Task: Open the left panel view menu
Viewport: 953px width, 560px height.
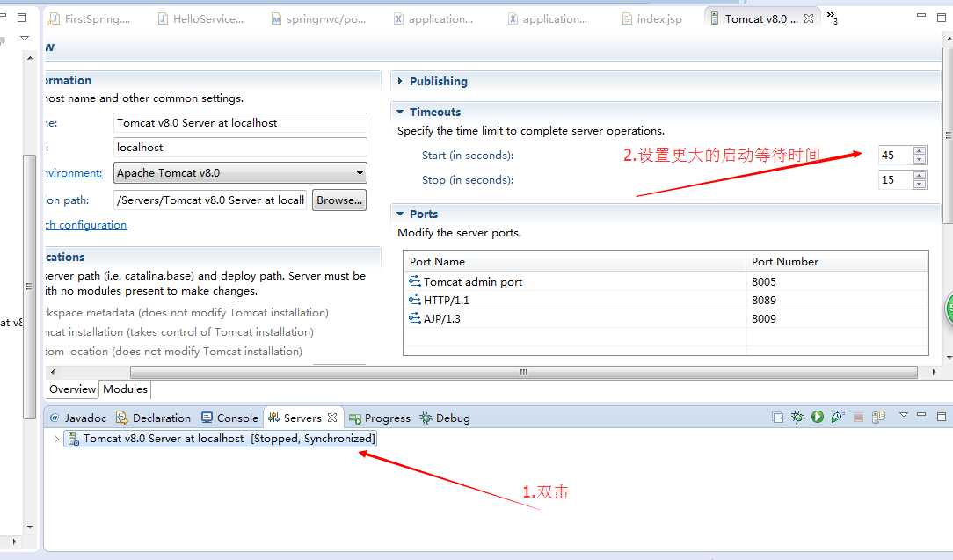Action: click(x=25, y=39)
